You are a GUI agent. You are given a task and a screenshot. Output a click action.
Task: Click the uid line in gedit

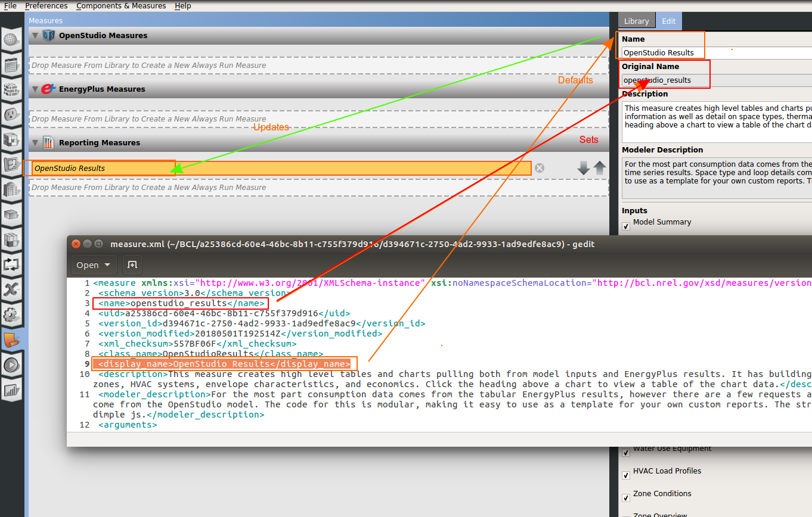[x=224, y=313]
